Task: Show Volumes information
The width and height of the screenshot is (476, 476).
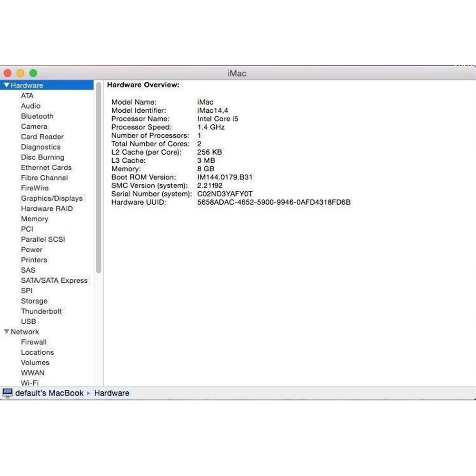Action: [x=35, y=363]
